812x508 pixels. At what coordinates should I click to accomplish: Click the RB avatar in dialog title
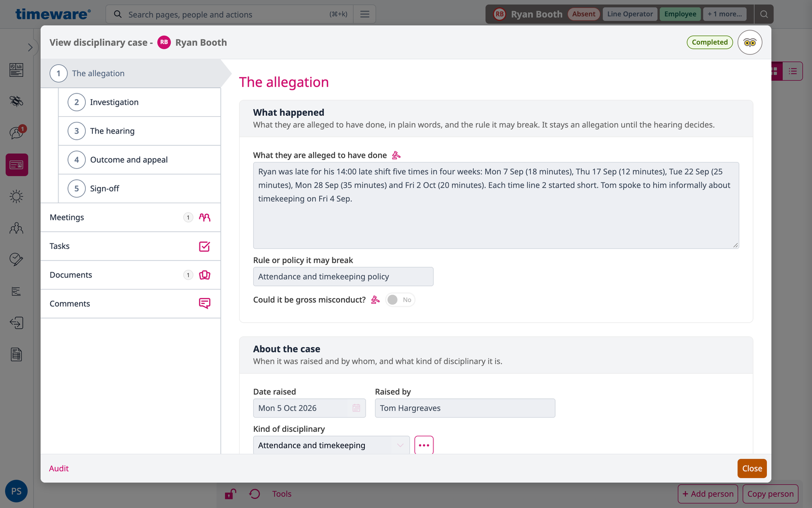tap(164, 42)
